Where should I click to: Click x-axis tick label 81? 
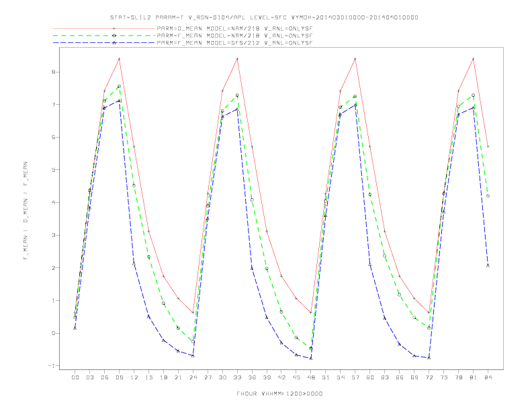coord(474,377)
